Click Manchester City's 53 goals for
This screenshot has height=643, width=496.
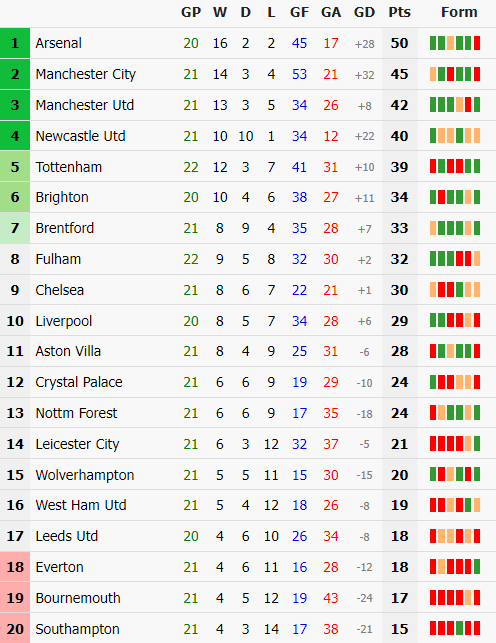(299, 74)
